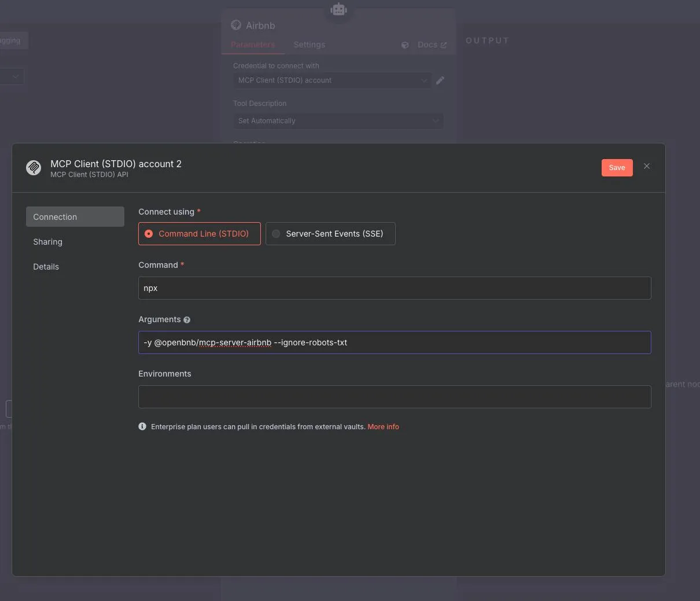700x601 pixels.
Task: Save the credential
Action: pos(617,168)
